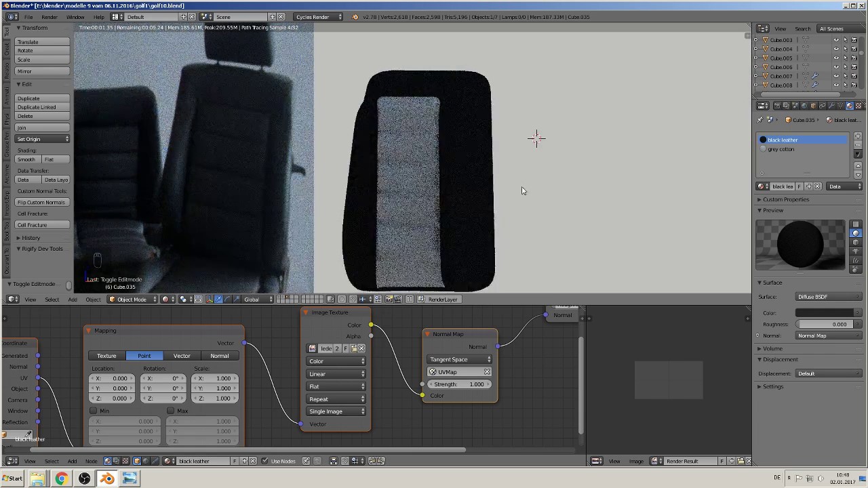Image resolution: width=868 pixels, height=488 pixels.
Task: Toggle the pin icon in Properties context
Action: [x=759, y=119]
